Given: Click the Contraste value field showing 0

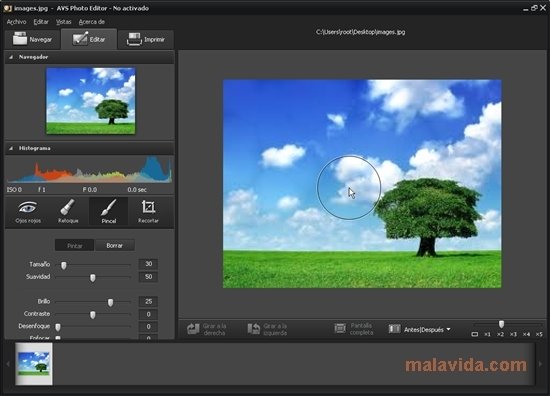Looking at the screenshot, I should pos(148,314).
